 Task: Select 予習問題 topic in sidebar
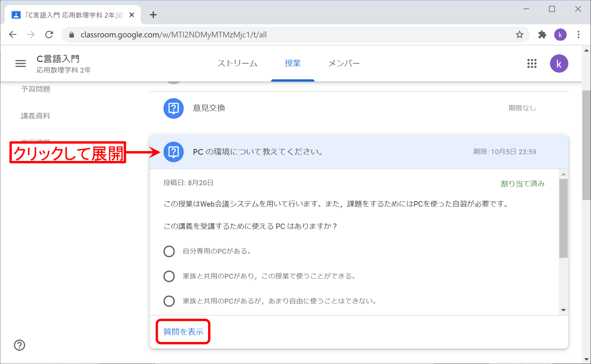[x=35, y=89]
